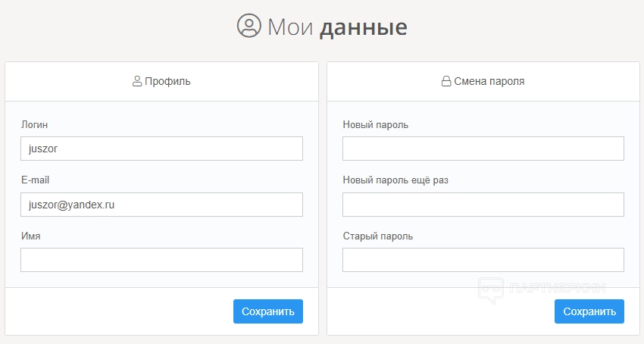Click the Старый пароль input field
The width and height of the screenshot is (644, 344).
[483, 260]
